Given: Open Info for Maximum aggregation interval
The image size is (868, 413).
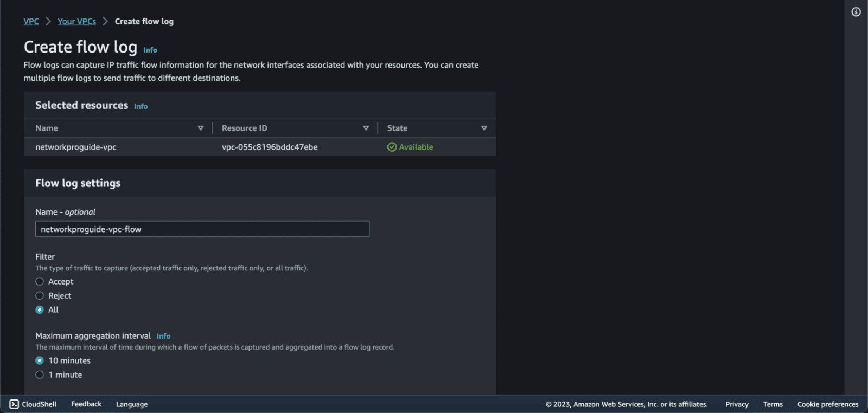Looking at the screenshot, I should pos(163,336).
